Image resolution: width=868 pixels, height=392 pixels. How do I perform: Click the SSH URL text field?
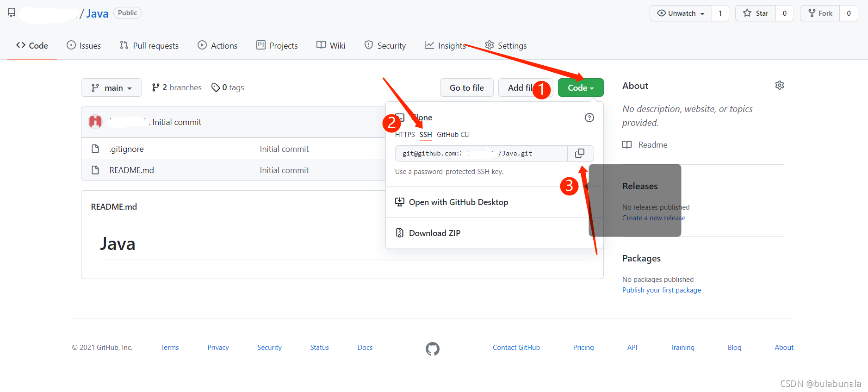[481, 153]
